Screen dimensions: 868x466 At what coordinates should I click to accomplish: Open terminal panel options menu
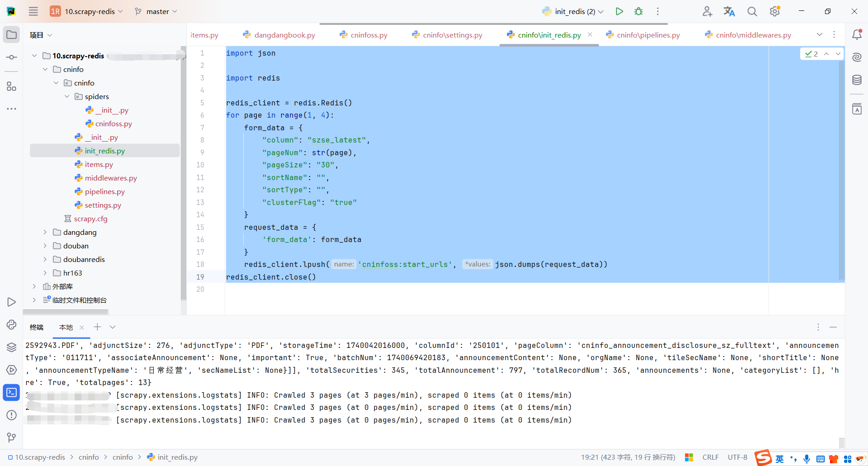818,327
